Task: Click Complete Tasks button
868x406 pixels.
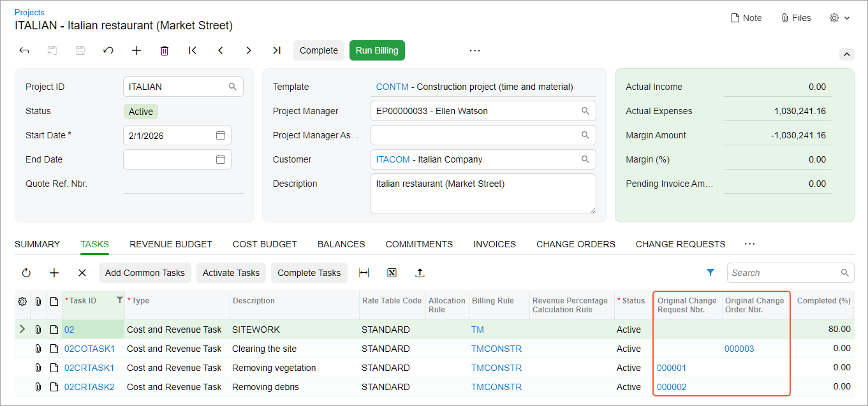Action: tap(309, 273)
